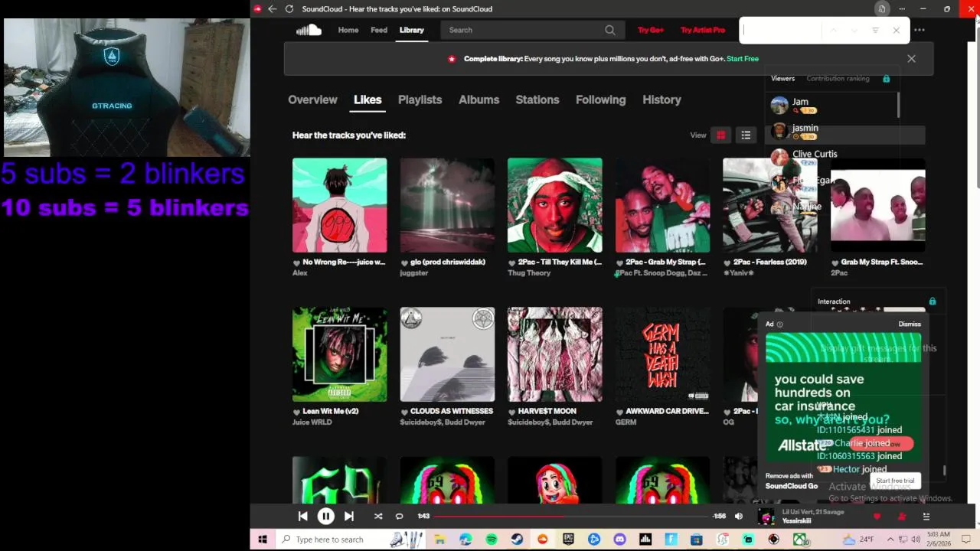Toggle heart on Lean Wit Me (v2)
This screenshot has width=980, height=551.
(297, 412)
